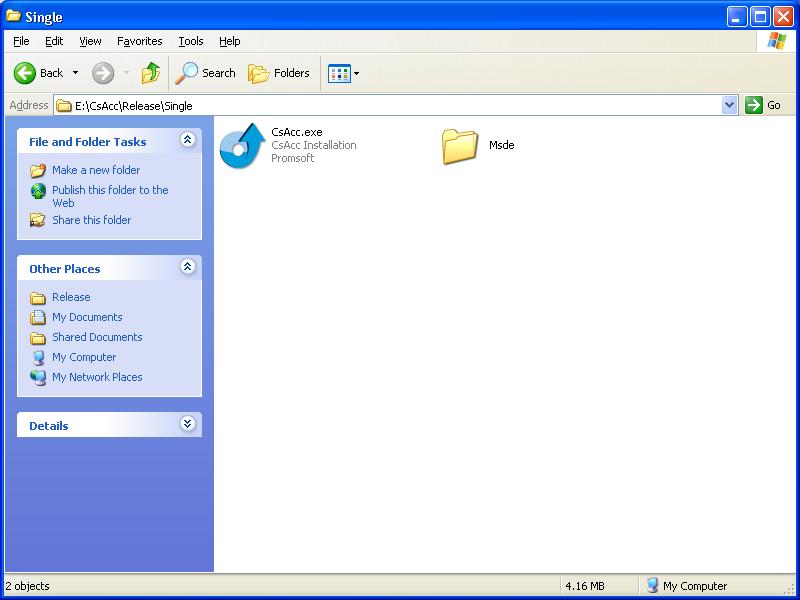Open the Tools menu

click(191, 41)
